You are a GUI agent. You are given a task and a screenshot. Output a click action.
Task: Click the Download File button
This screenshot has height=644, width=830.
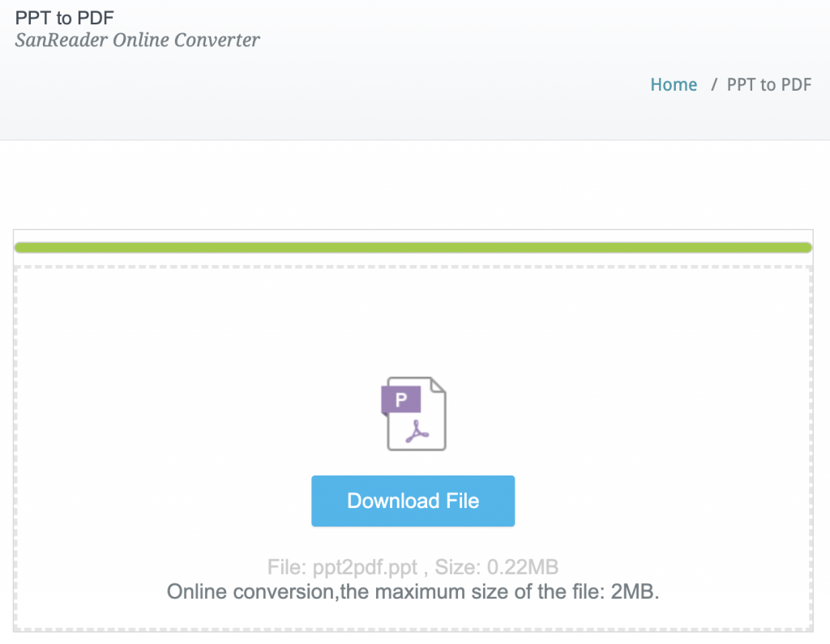[x=413, y=501]
